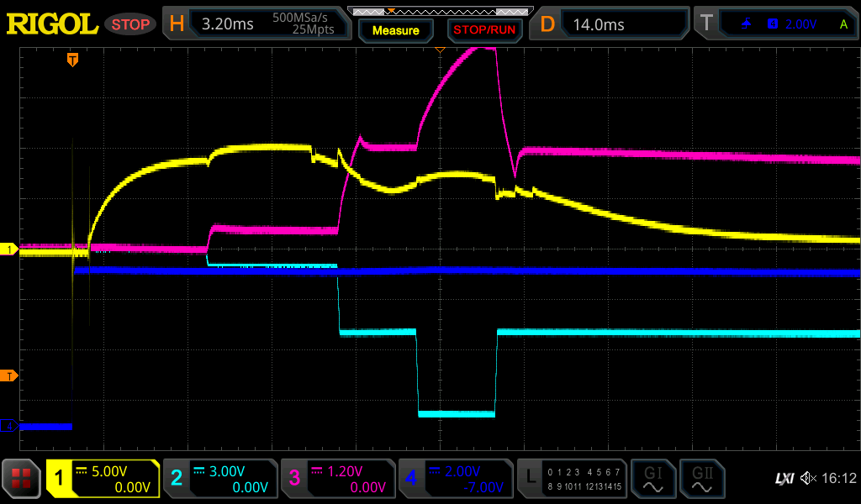Select function generator GI icon
Screen dimensions: 861x504
[652, 479]
